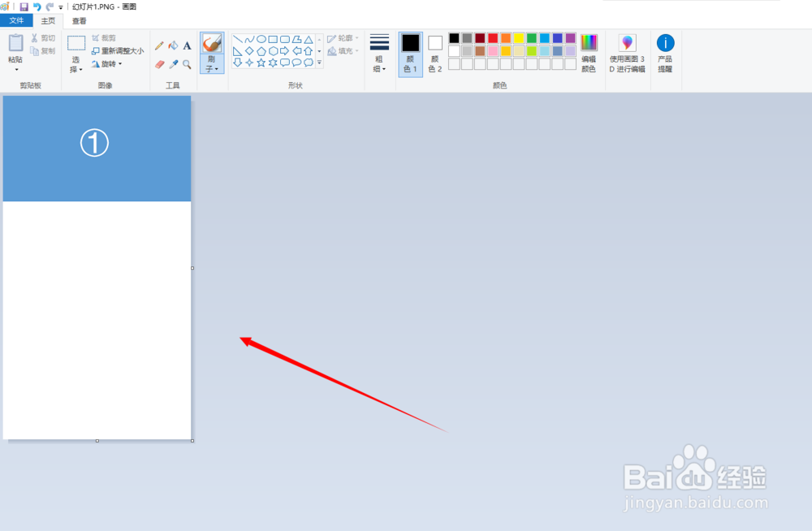Image resolution: width=812 pixels, height=531 pixels.
Task: Choose the Rounded rectangular callout shape
Action: [x=285, y=63]
